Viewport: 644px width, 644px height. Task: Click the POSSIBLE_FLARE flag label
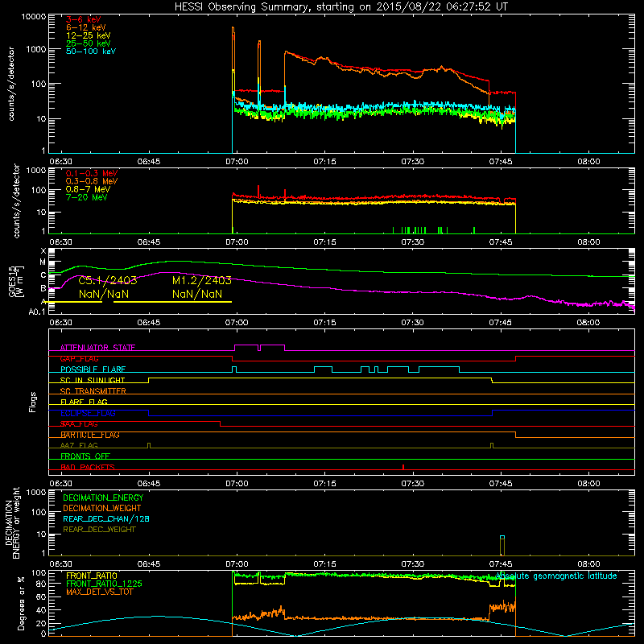tap(93, 369)
